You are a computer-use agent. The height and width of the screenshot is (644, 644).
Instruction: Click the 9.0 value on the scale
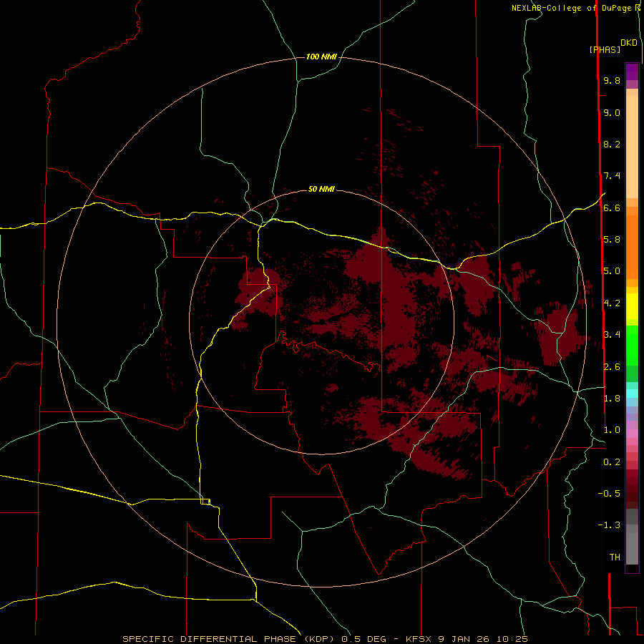(612, 112)
